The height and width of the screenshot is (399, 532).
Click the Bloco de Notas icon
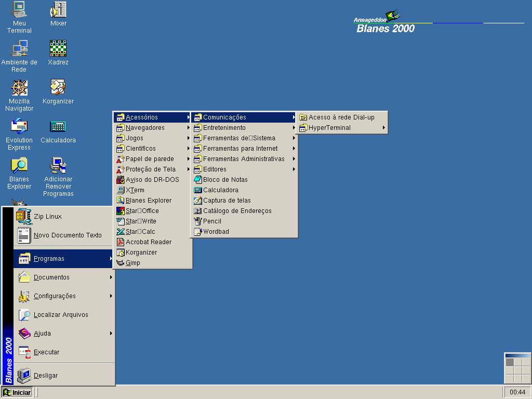coord(198,180)
